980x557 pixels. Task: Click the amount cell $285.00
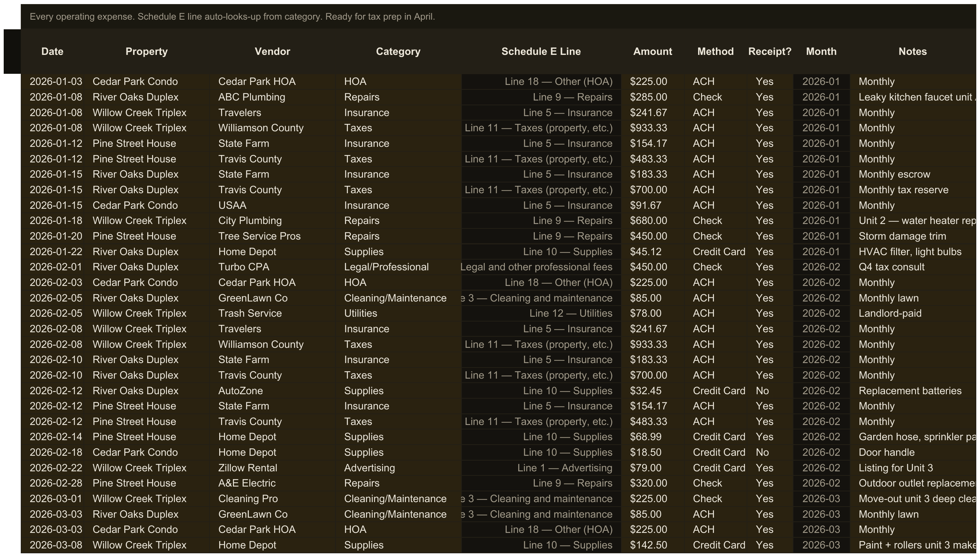click(652, 97)
